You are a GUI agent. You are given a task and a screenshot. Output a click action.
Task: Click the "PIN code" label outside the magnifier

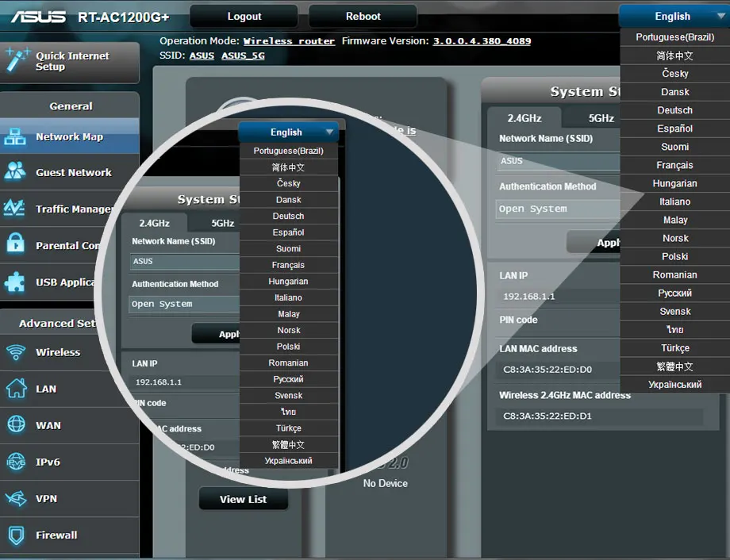point(518,320)
